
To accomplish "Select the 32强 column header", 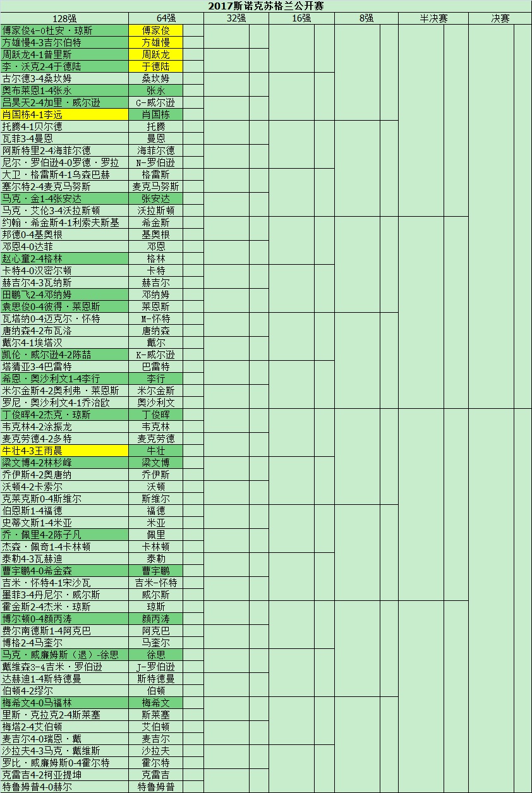I will (236, 18).
